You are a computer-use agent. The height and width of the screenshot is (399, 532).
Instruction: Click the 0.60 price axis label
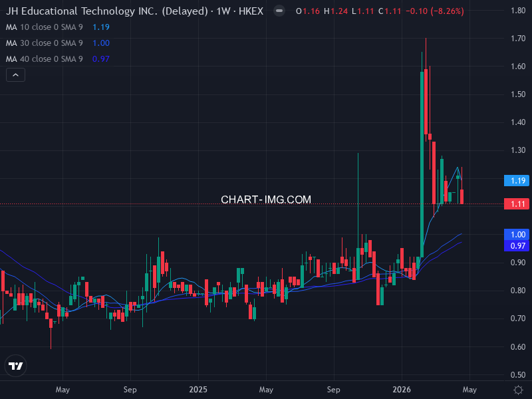pos(518,346)
